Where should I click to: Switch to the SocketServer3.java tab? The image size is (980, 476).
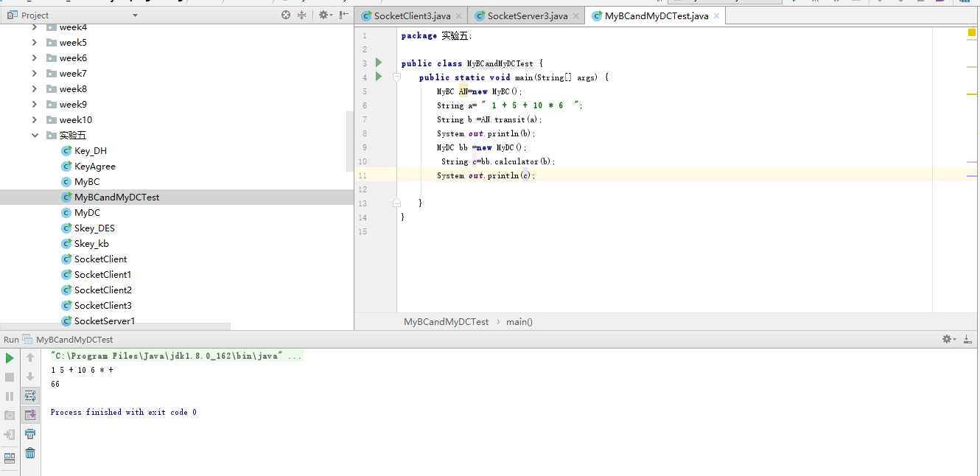point(528,15)
